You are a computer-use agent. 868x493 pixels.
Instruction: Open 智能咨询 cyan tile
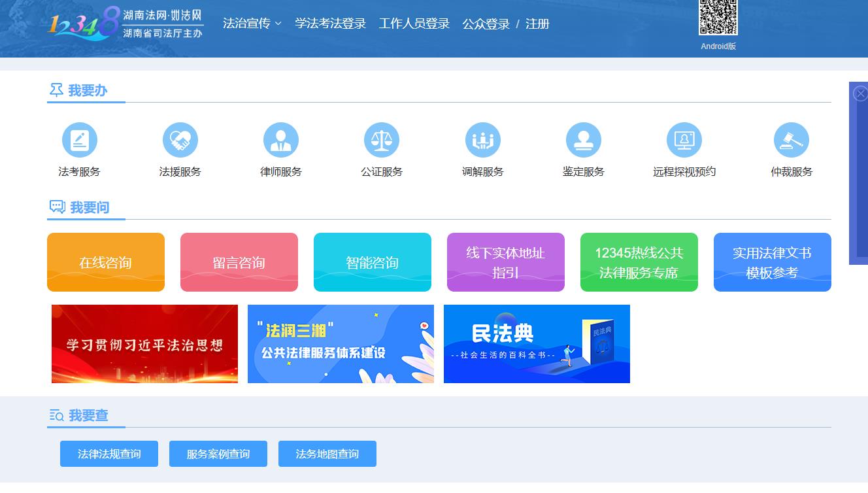pos(373,262)
